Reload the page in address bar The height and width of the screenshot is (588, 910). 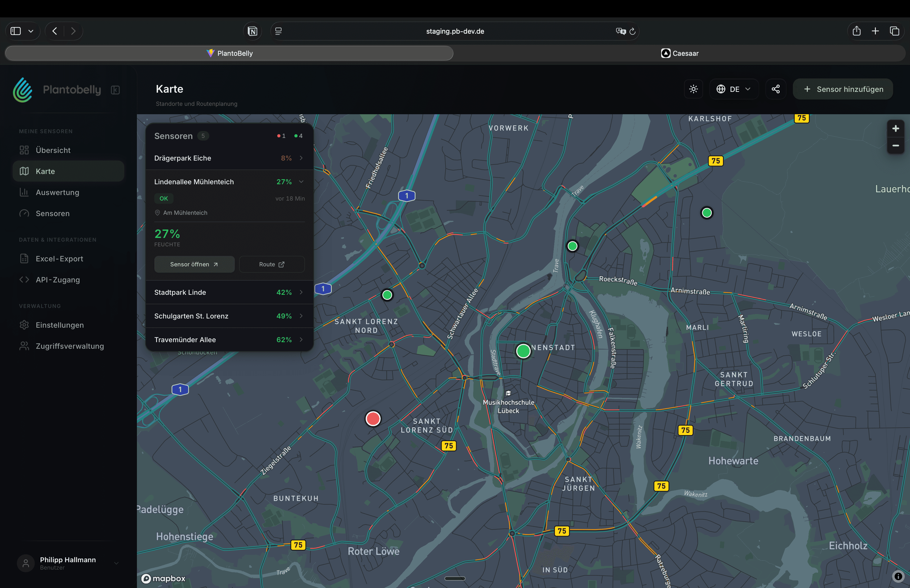pyautogui.click(x=632, y=31)
